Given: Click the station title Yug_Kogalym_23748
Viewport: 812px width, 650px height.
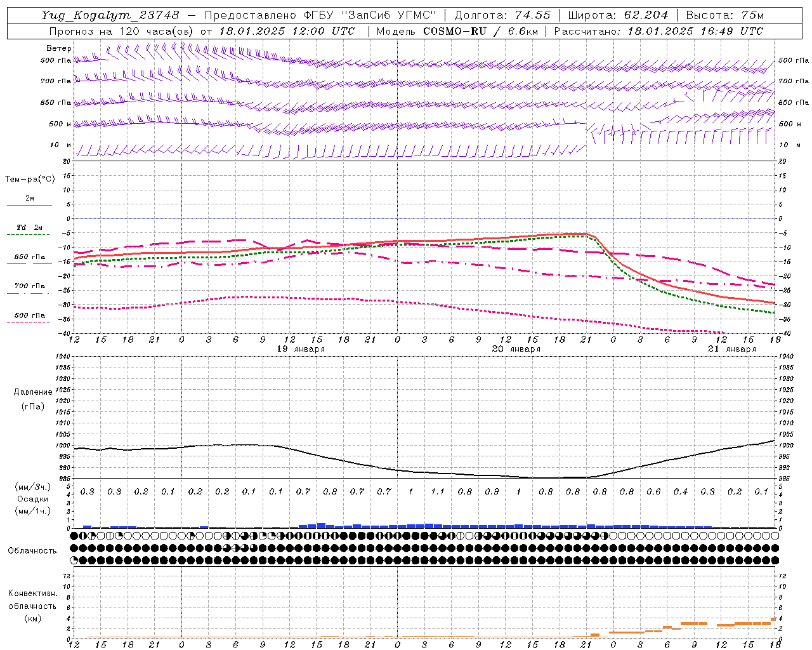Looking at the screenshot, I should tap(110, 15).
